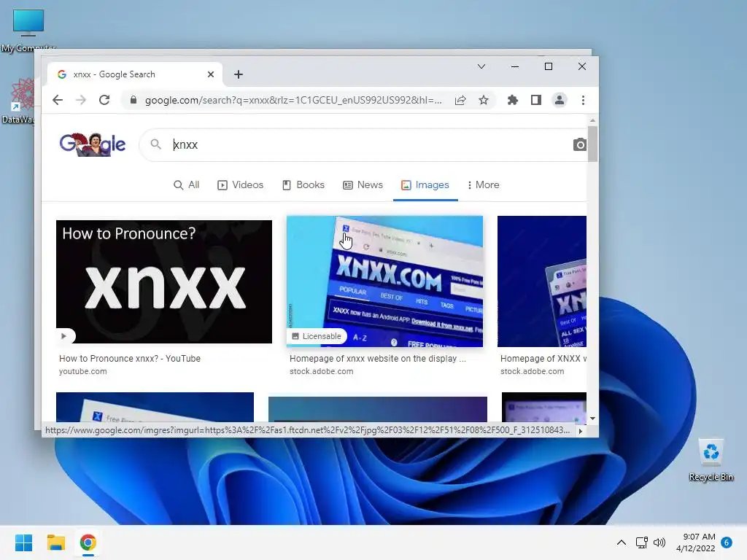Viewport: 747px width, 560px height.
Task: Click the status bar URL expand arrow
Action: click(x=580, y=431)
